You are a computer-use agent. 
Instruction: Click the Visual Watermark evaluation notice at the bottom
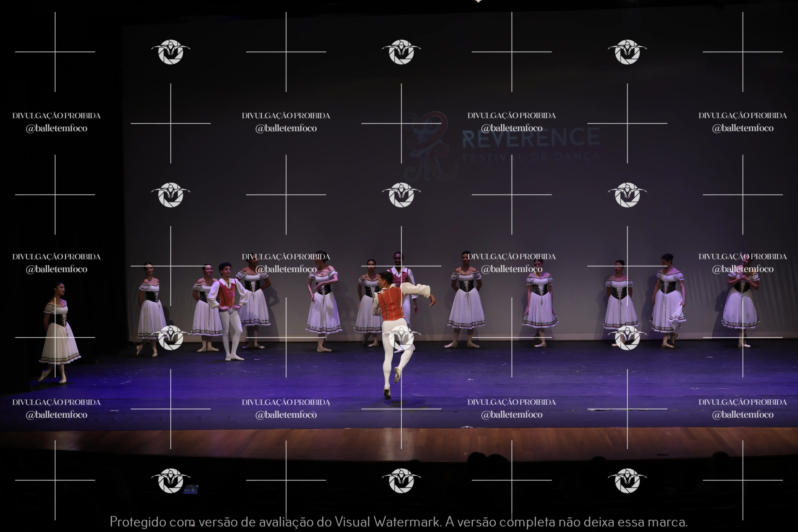click(x=399, y=522)
